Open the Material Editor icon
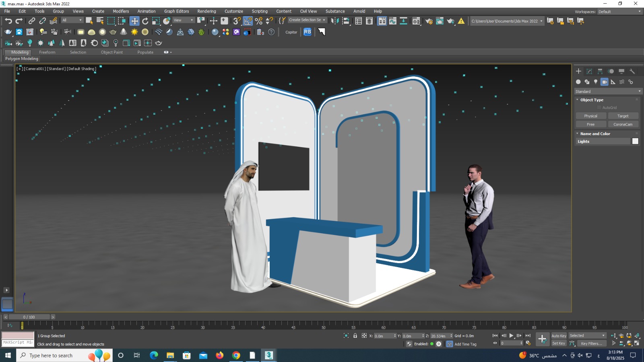644x362 pixels. [x=416, y=21]
